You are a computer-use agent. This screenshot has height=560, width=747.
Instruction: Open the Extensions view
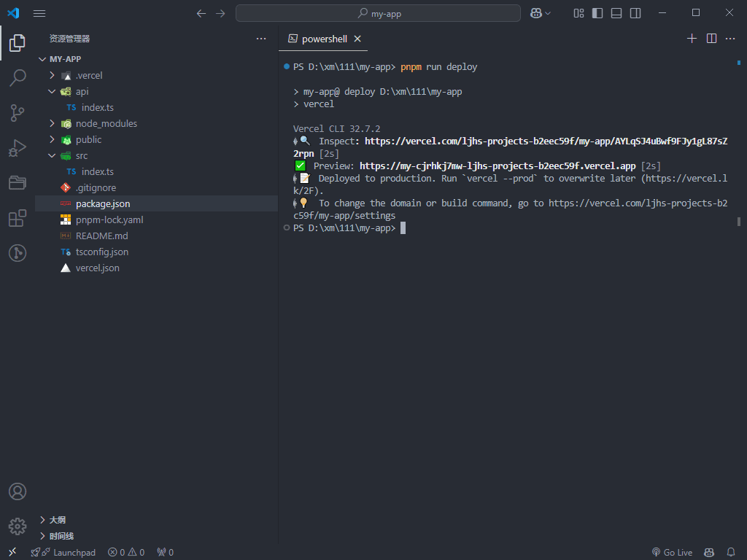tap(18, 218)
